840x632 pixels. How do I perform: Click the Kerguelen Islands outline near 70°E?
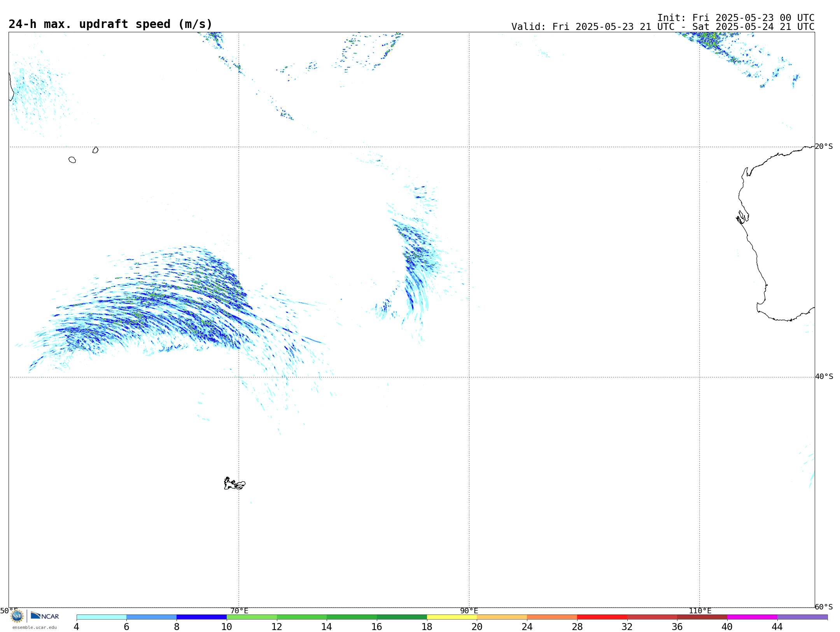(x=234, y=483)
